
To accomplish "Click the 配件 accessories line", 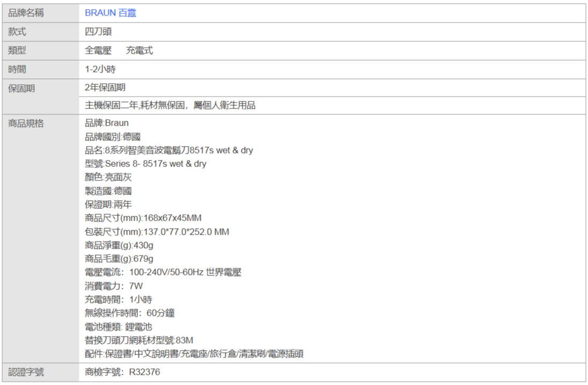I will tap(194, 354).
